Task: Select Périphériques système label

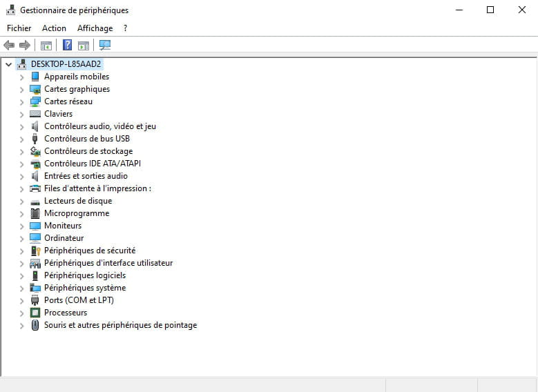Action: [x=85, y=288]
